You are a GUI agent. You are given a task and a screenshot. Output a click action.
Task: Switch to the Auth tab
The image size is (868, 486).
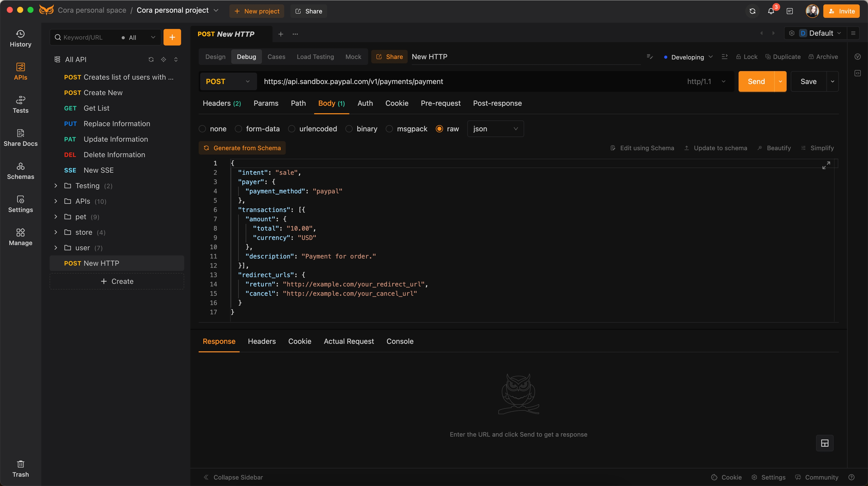coord(365,103)
